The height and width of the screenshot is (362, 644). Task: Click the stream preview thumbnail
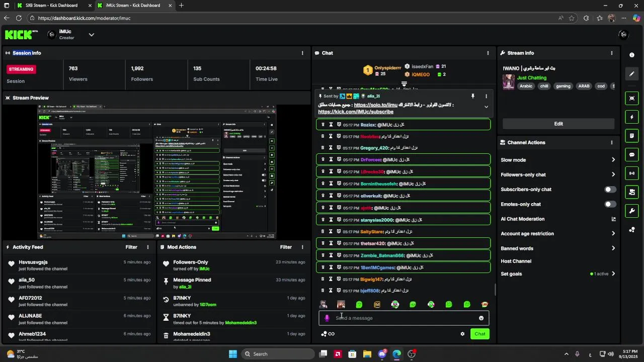157,171
